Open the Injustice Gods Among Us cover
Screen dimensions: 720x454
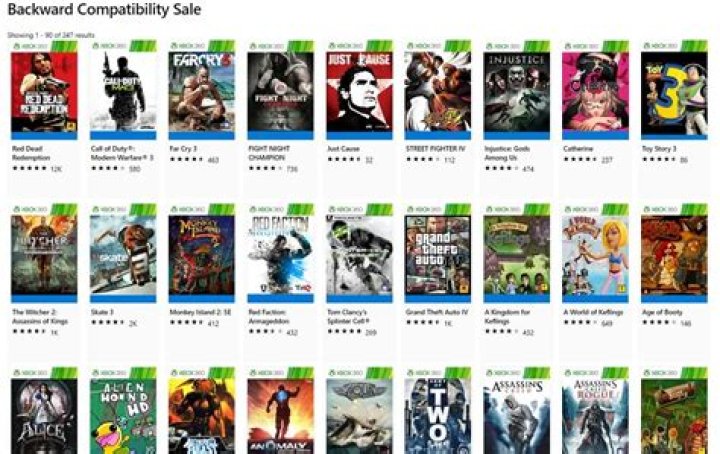(517, 92)
